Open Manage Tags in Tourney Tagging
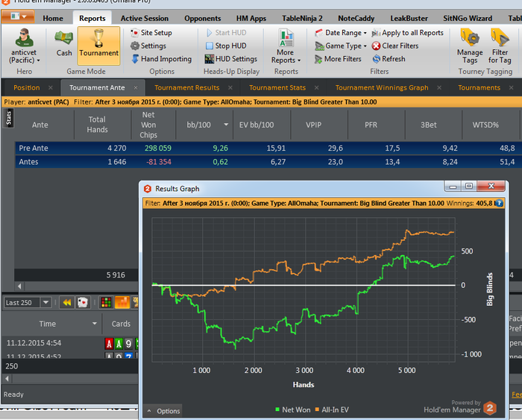 470,46
